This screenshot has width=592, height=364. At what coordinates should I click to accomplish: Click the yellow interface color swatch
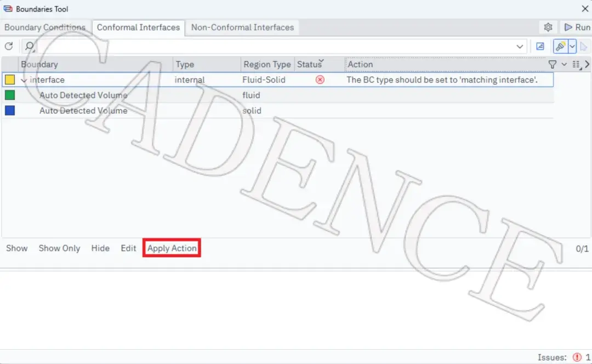10,79
